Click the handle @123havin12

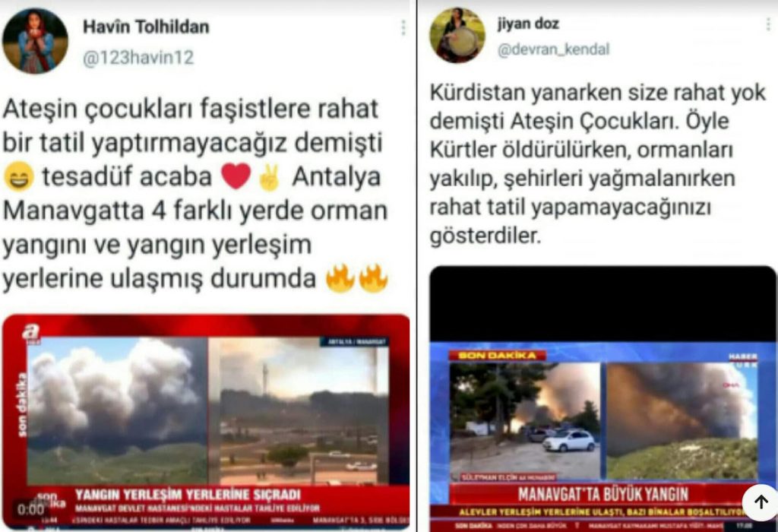pyautogui.click(x=138, y=58)
